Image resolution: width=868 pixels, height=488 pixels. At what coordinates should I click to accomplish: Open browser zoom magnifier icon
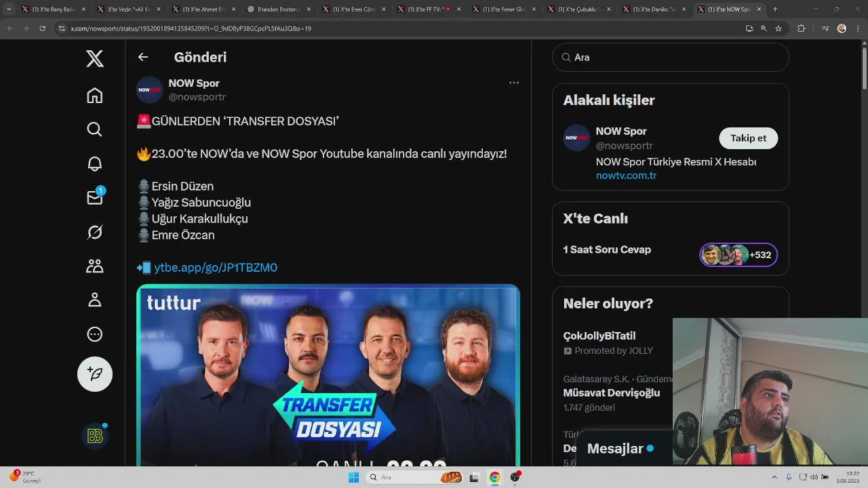pos(764,28)
